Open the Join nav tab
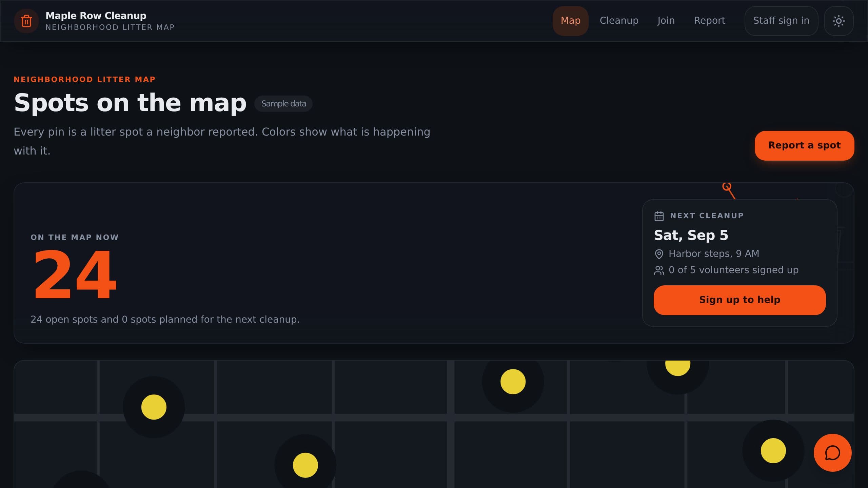 coord(666,21)
